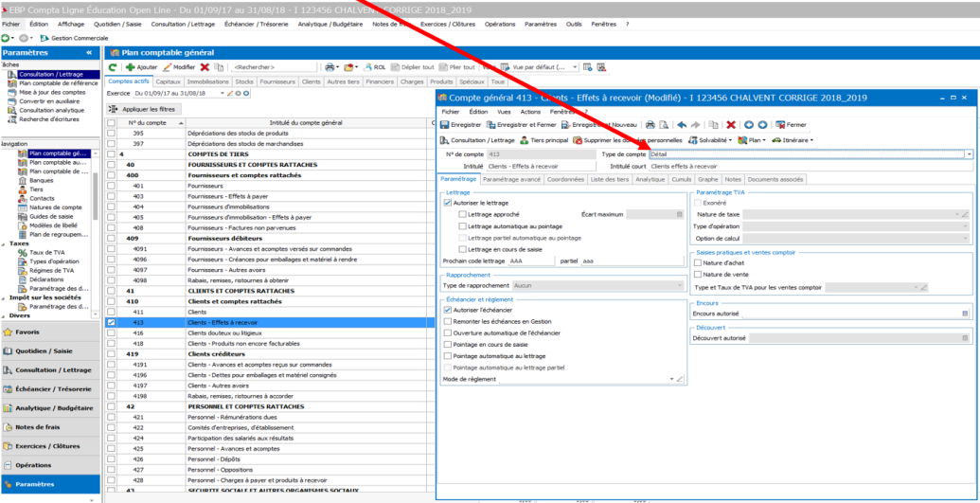Click the print preview icon in Compte général window
The image size is (980, 503).
(664, 124)
